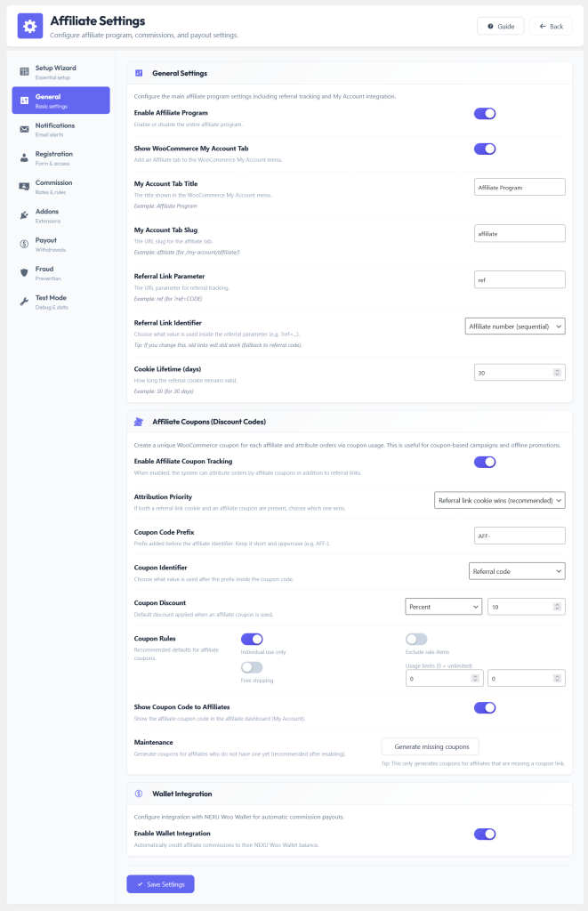Image resolution: width=588 pixels, height=911 pixels.
Task: Open the Notifications envelope icon in sidebar
Action: point(24,130)
